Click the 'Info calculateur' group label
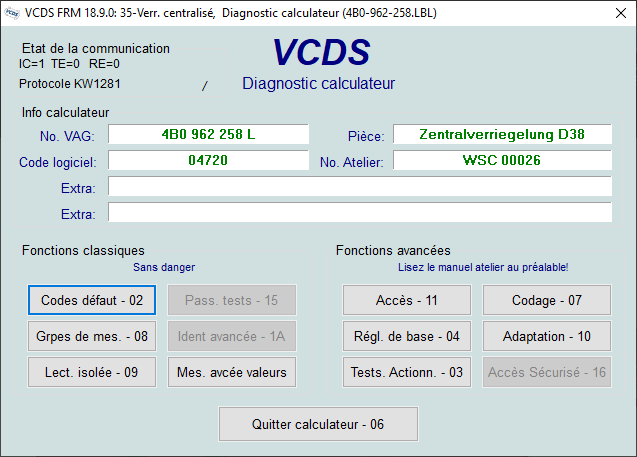637x457 pixels. coord(65,113)
